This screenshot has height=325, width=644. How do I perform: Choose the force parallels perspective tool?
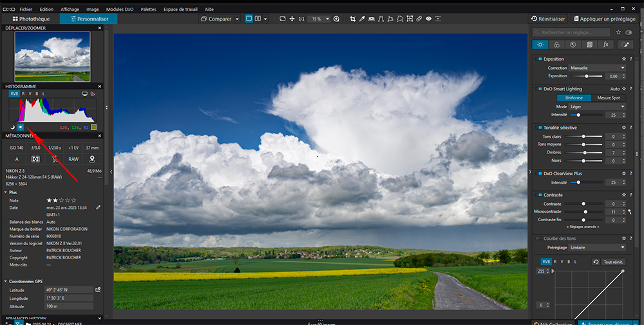point(381,19)
